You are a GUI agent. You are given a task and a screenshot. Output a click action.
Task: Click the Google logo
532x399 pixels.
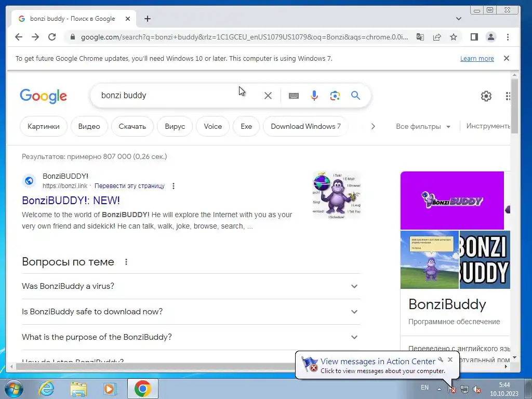[44, 96]
